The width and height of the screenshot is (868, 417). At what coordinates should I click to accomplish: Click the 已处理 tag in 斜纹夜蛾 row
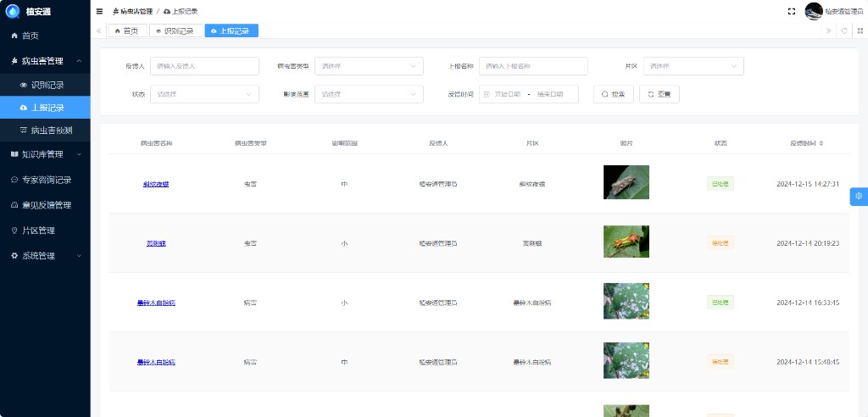coord(721,184)
